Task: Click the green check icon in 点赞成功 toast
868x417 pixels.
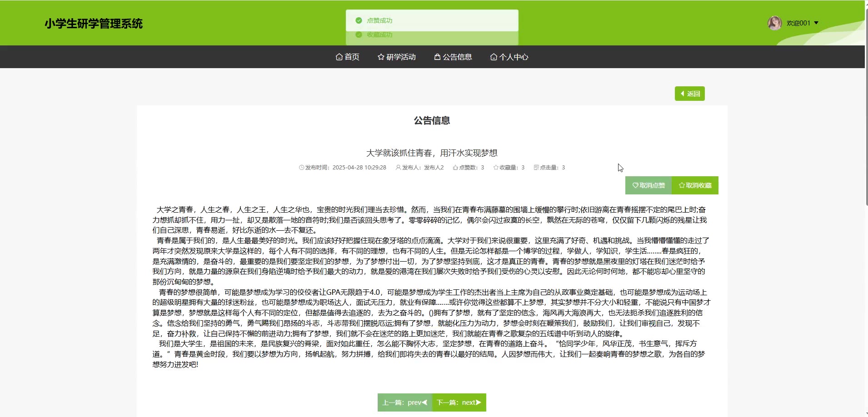Action: [359, 20]
